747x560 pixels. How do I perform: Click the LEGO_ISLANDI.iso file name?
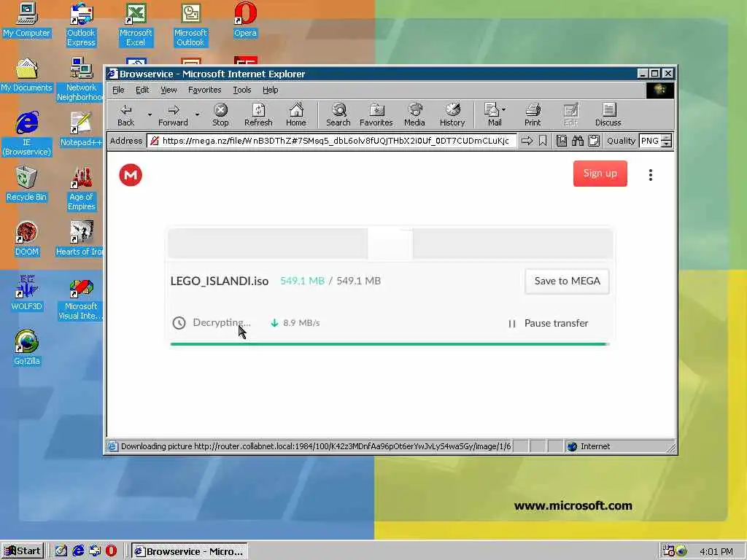(220, 281)
